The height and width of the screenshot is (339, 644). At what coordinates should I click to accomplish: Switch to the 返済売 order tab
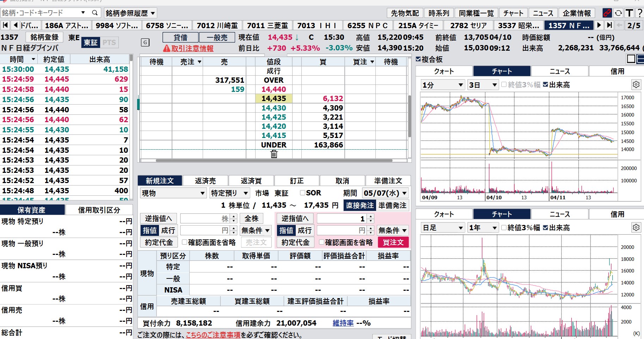(x=205, y=181)
